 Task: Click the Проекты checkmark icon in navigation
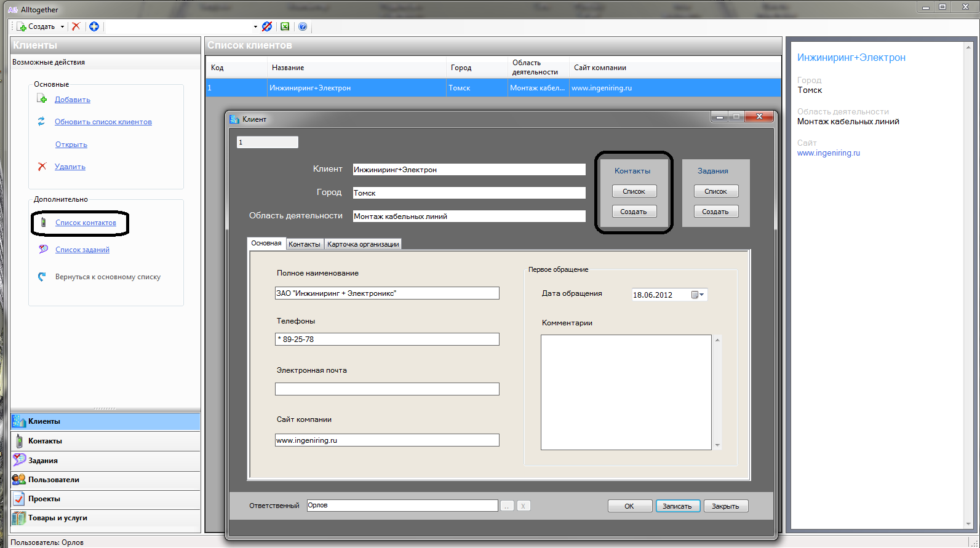click(19, 499)
